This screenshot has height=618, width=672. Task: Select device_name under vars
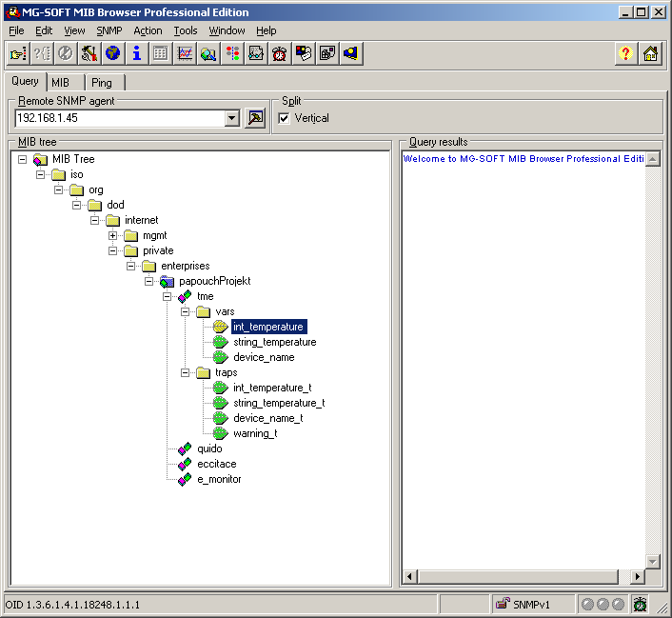pyautogui.click(x=264, y=357)
